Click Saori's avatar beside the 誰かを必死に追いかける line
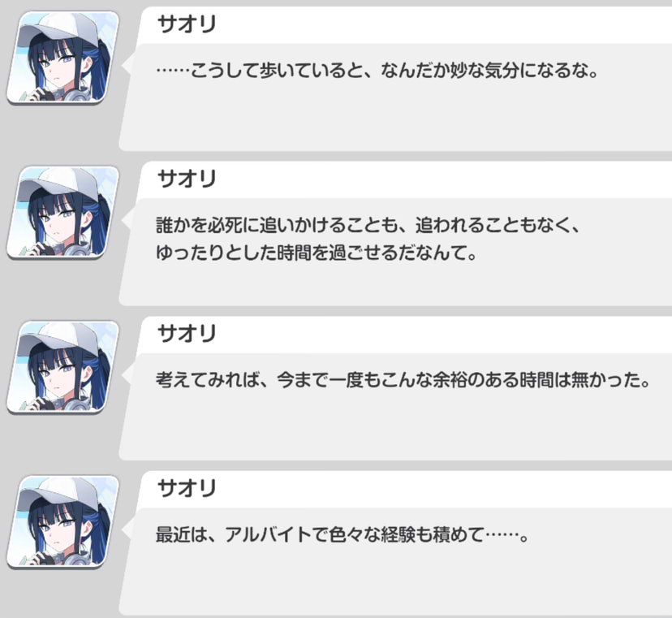Screen dimensions: 672x618 [x=62, y=212]
